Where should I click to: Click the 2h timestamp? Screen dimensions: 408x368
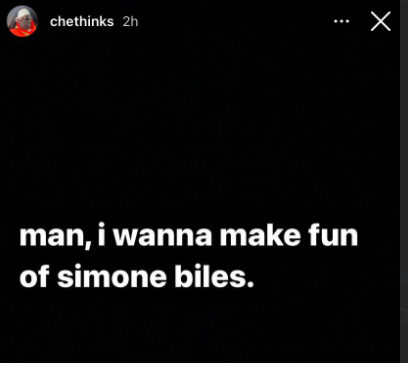point(130,21)
